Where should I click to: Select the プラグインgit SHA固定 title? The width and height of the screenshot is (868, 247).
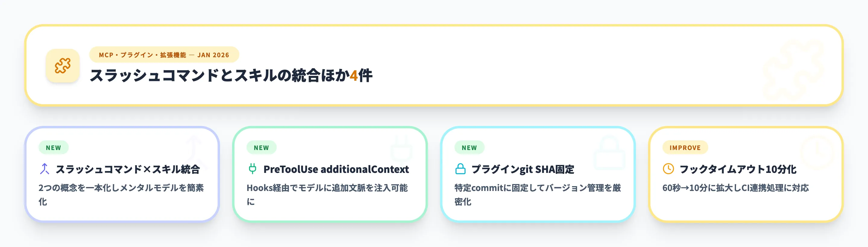click(523, 169)
